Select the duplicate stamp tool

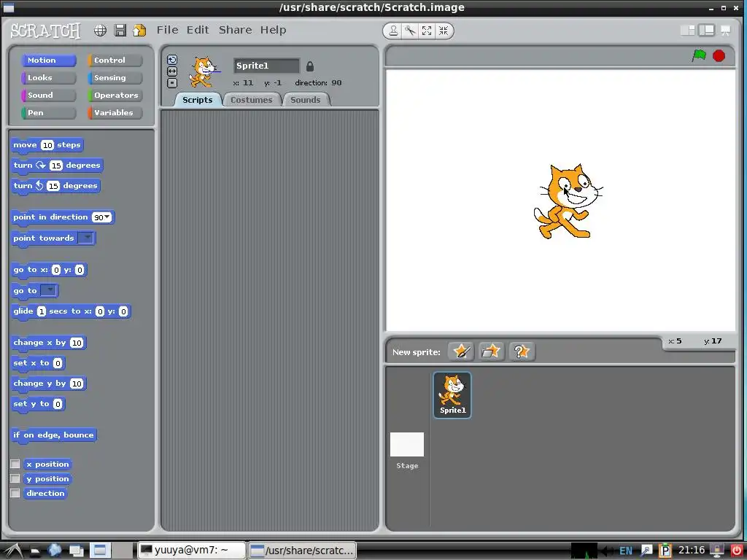[393, 31]
